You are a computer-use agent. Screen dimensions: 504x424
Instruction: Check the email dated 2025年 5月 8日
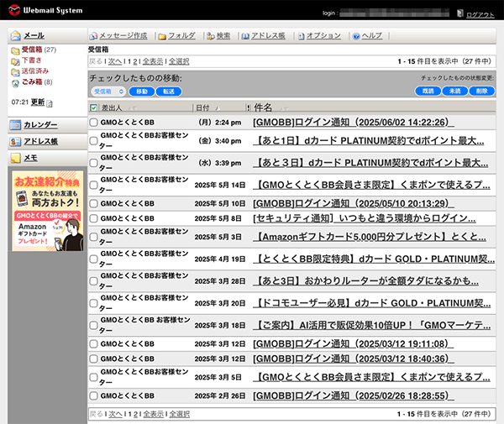pos(93,218)
